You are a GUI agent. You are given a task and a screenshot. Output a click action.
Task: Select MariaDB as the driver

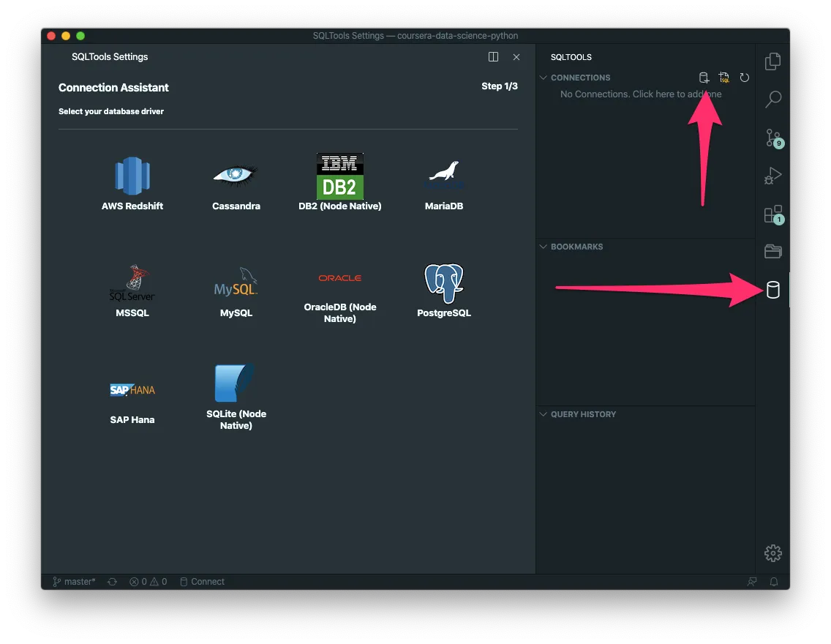coord(443,184)
